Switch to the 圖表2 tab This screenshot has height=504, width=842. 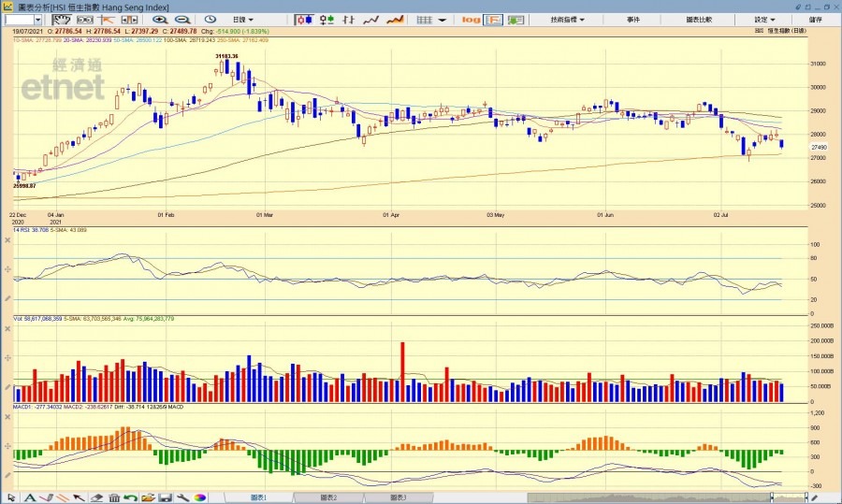pyautogui.click(x=328, y=497)
